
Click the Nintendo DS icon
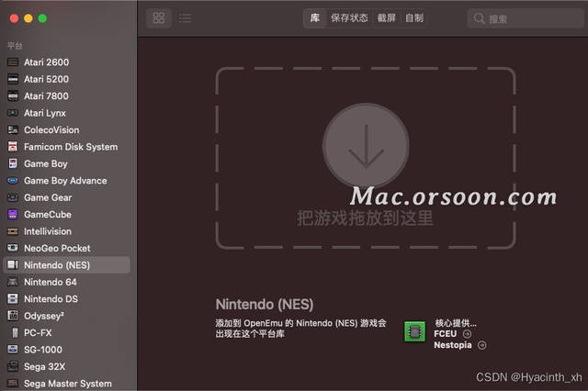coord(13,299)
